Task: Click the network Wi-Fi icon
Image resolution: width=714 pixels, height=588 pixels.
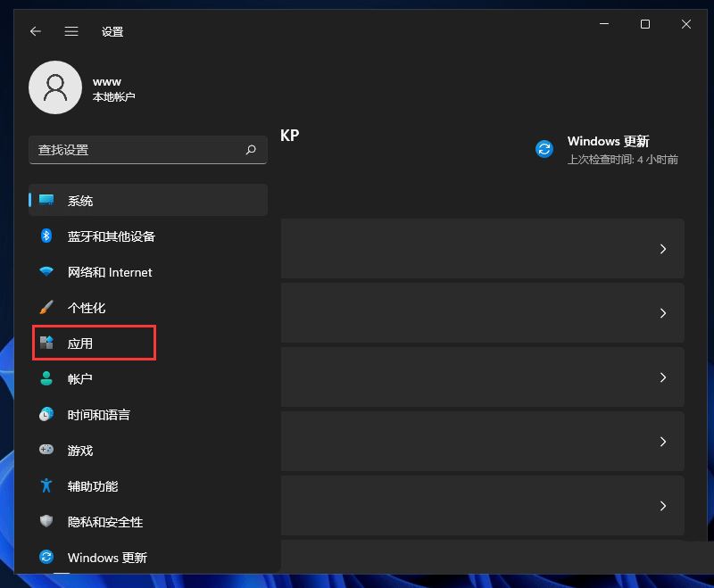Action: (x=46, y=272)
